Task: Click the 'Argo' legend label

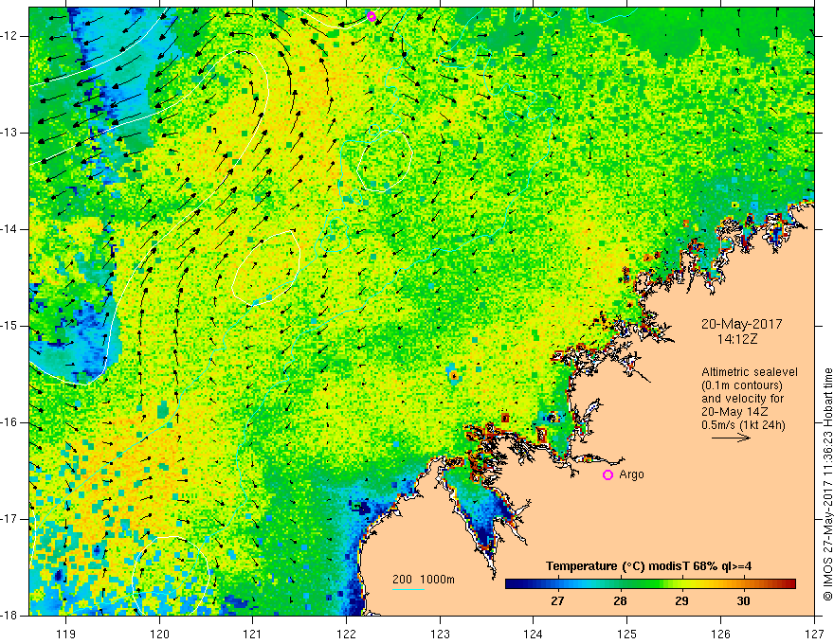Action: pos(631,474)
